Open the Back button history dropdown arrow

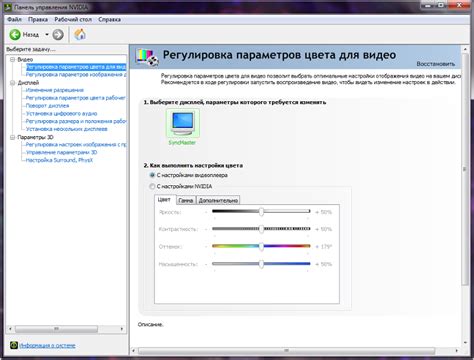point(47,34)
